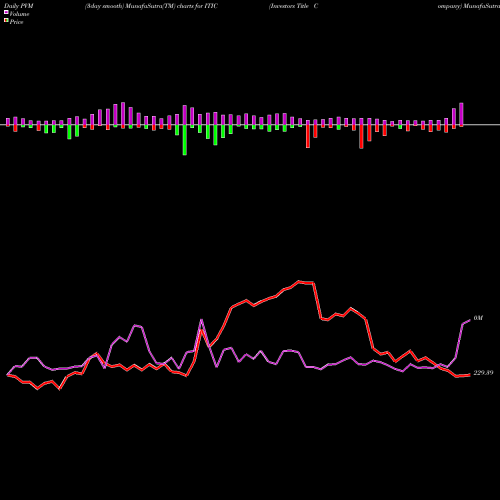Click the 229.39 price end label

tap(483, 373)
